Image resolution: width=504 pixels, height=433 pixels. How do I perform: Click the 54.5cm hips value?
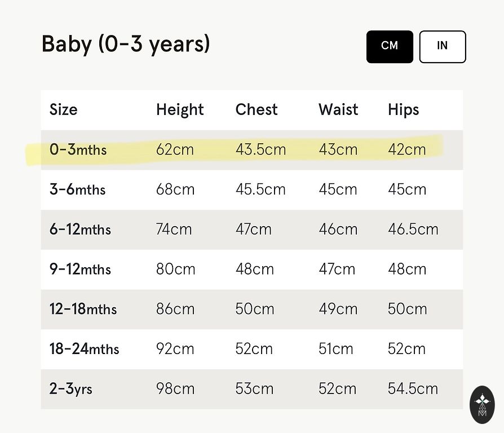[x=413, y=389]
